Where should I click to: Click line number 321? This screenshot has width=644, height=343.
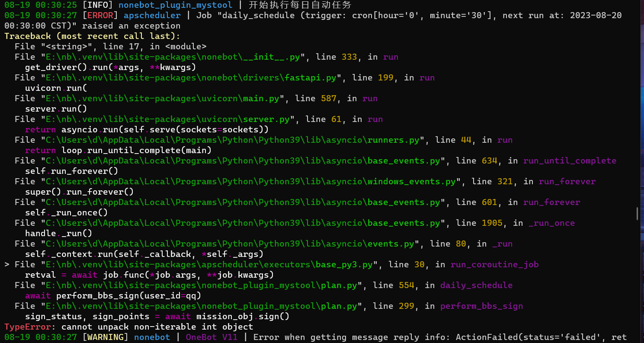[x=505, y=182]
